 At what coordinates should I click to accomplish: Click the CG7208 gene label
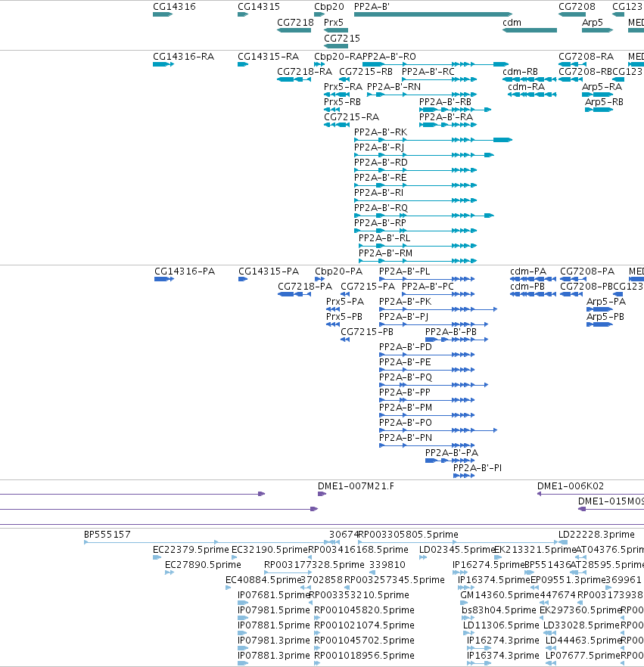pyautogui.click(x=577, y=7)
